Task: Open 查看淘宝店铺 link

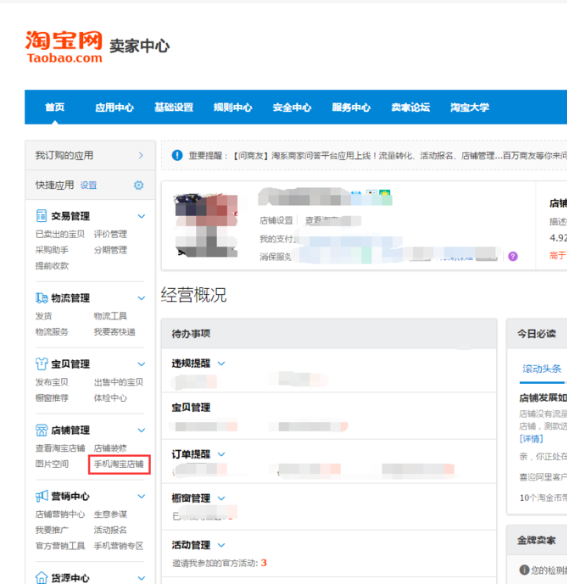Action: pos(60,448)
